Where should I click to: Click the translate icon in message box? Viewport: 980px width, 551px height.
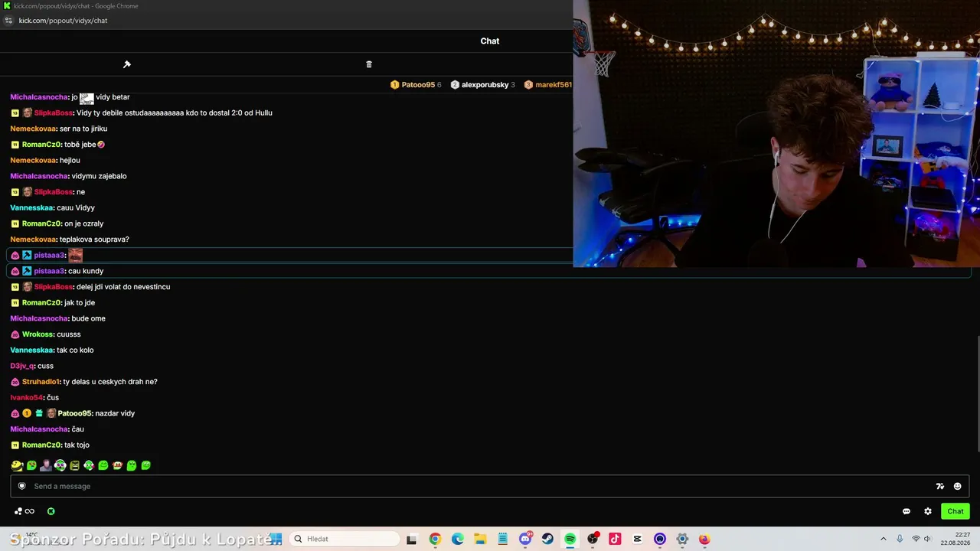940,486
